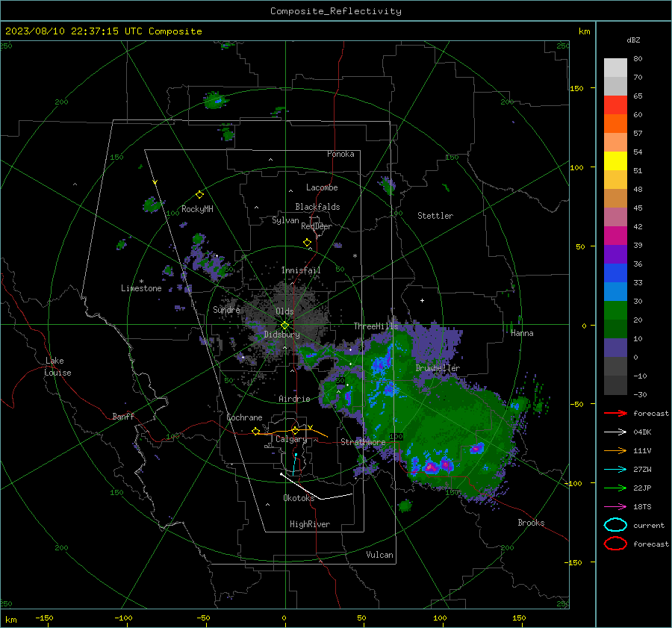
Task: Click the cyan current ellipse legend icon
Action: [615, 525]
